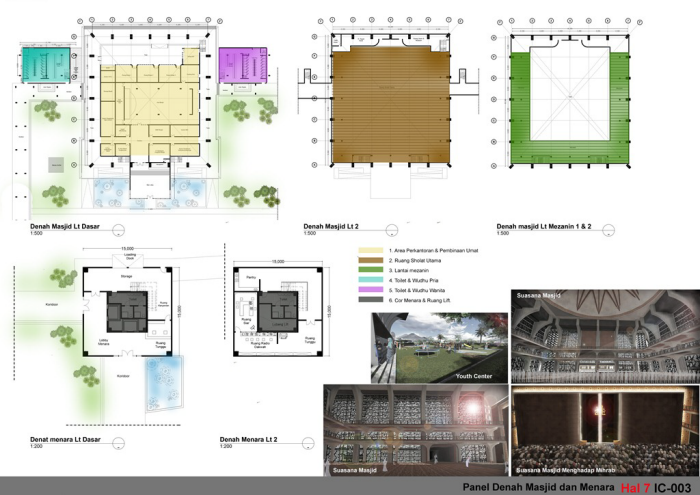Screen dimensions: 700x495
Task: Select the purple Toilet & Wudhu Wanita swatch
Action: [372, 290]
